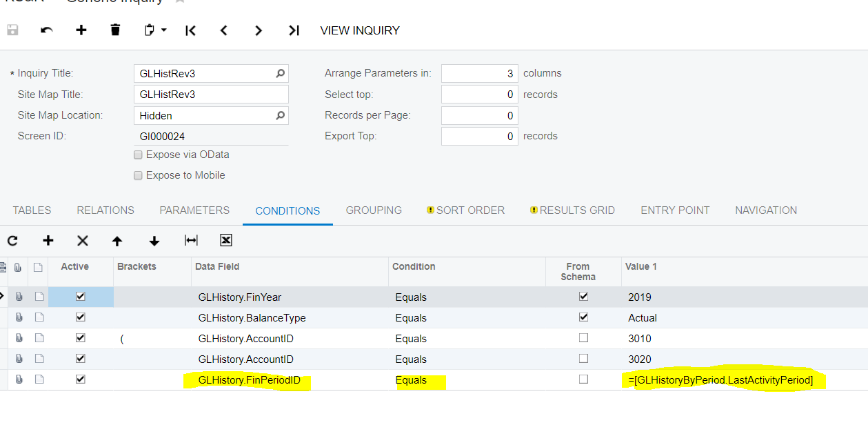The height and width of the screenshot is (425, 868).
Task: Open the Inquiry Title lookup selector
Action: (280, 74)
